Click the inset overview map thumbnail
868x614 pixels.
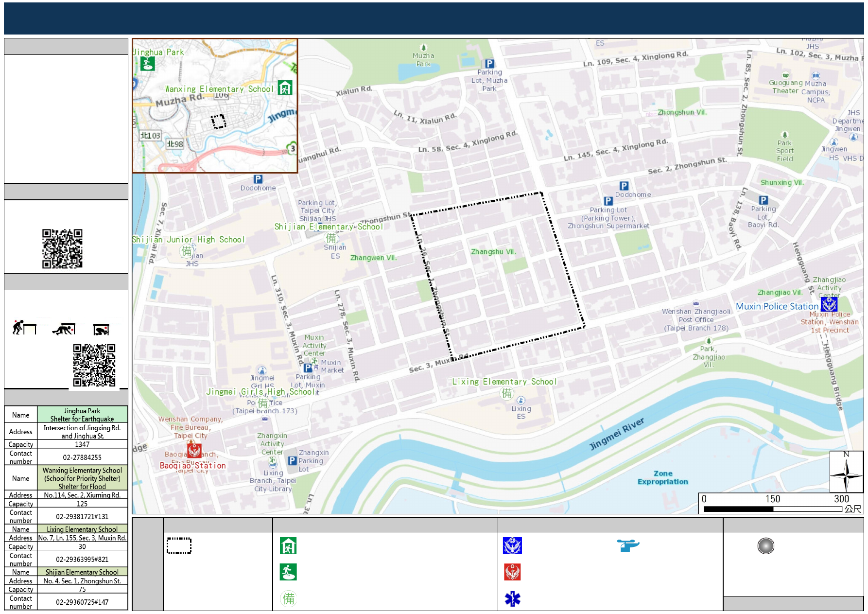215,106
